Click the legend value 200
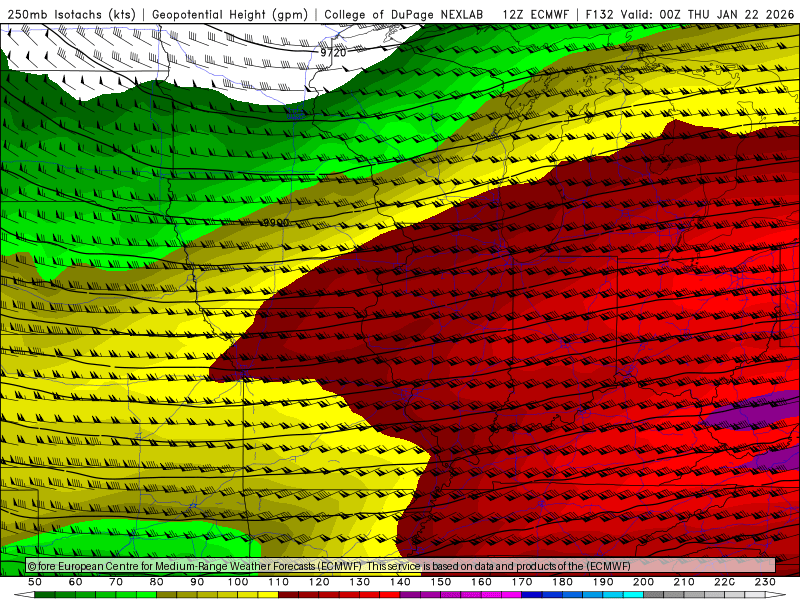This screenshot has height=600, width=800. [x=644, y=582]
